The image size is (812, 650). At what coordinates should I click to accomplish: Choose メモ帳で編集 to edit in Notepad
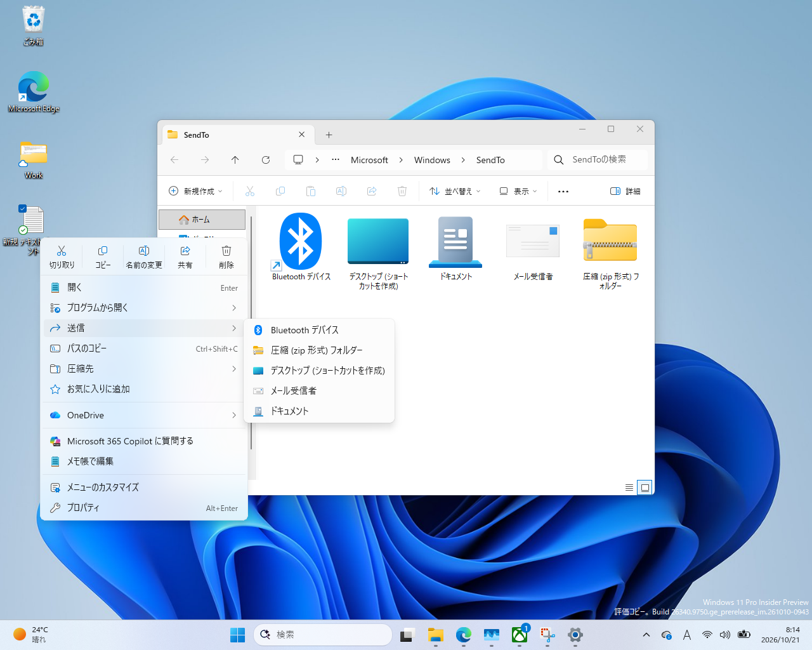pyautogui.click(x=144, y=461)
